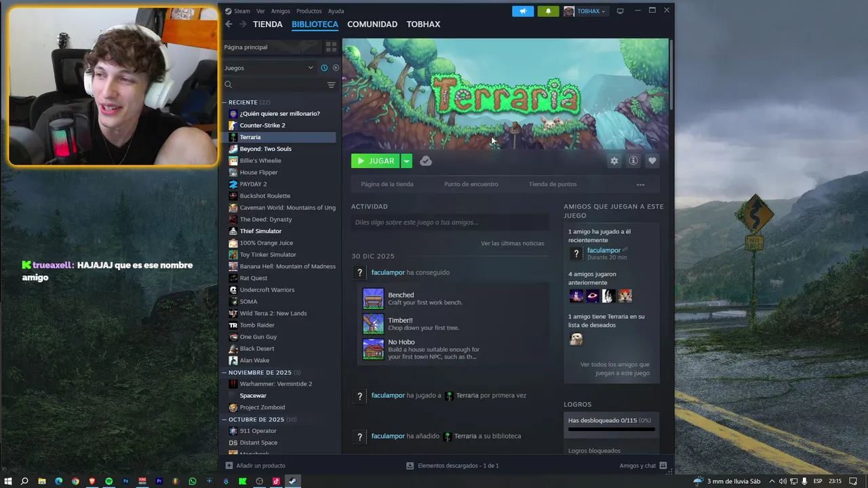Open Ver las últimas noticias link
Viewport: 868px width, 488px height.
coord(513,243)
